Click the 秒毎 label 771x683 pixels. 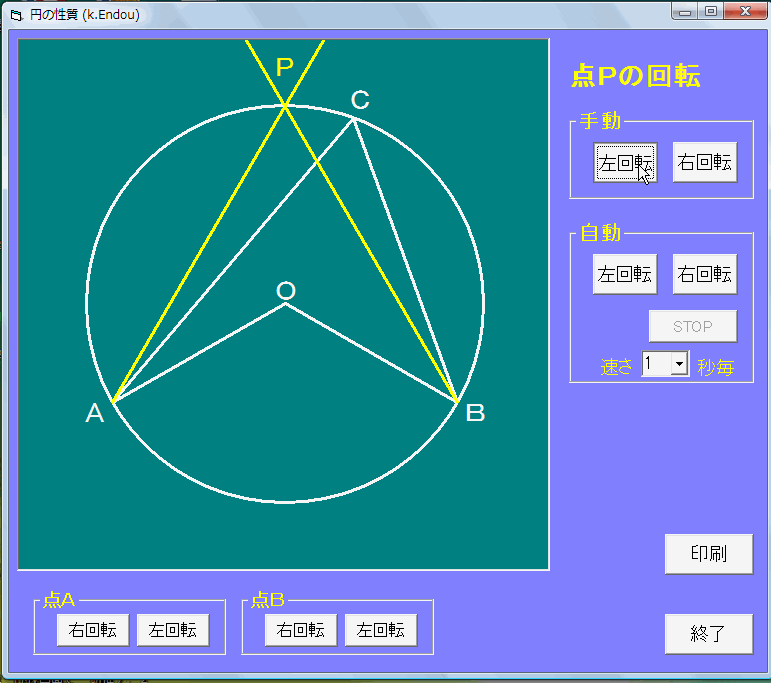(715, 367)
